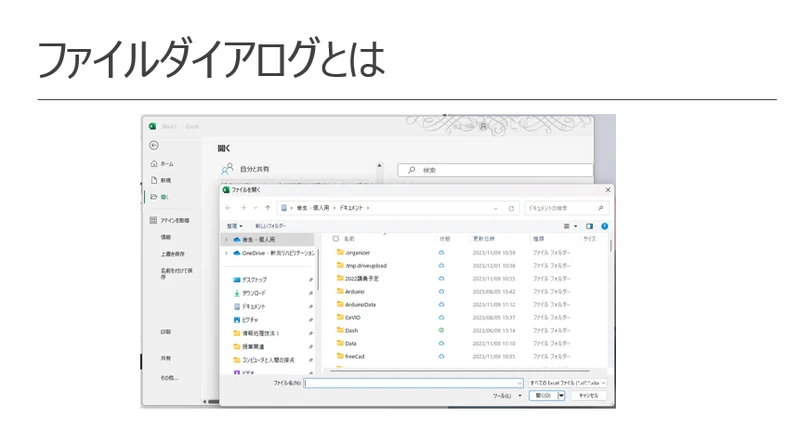The width and height of the screenshot is (800, 427).
Task: Sort by 種類 column header
Action: [538, 239]
